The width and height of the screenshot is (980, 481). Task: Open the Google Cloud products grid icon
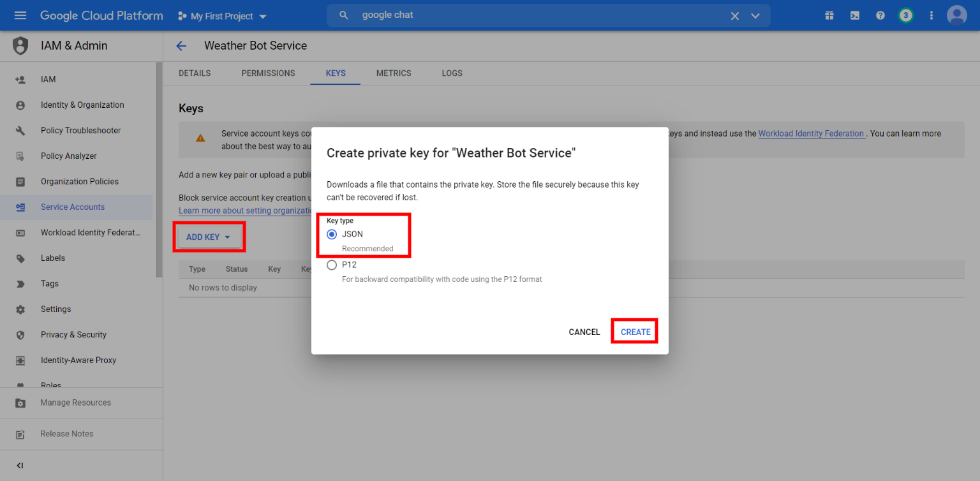[x=829, y=15]
